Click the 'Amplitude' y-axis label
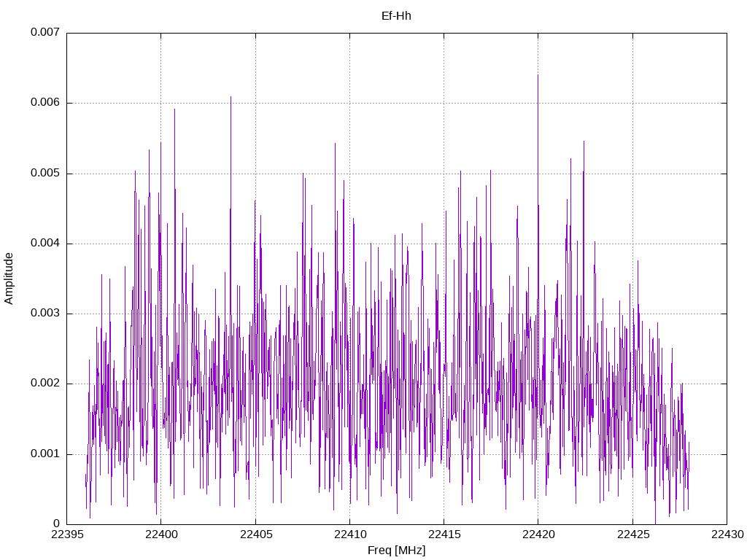This screenshot has height=560, width=747. pos(9,279)
